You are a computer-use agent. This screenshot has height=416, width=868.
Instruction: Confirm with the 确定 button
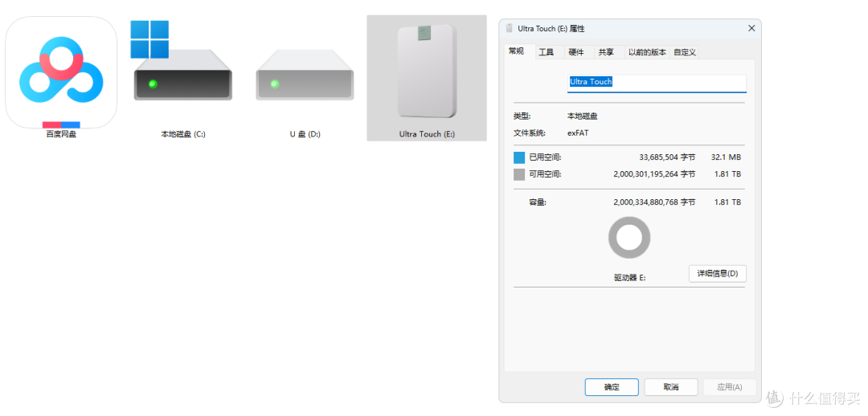point(612,387)
